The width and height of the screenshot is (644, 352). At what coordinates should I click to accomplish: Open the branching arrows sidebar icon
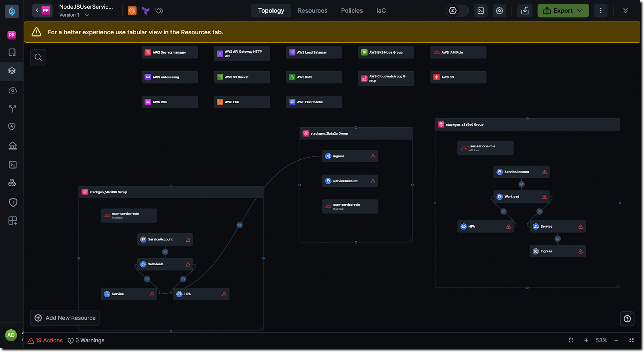coord(12,108)
